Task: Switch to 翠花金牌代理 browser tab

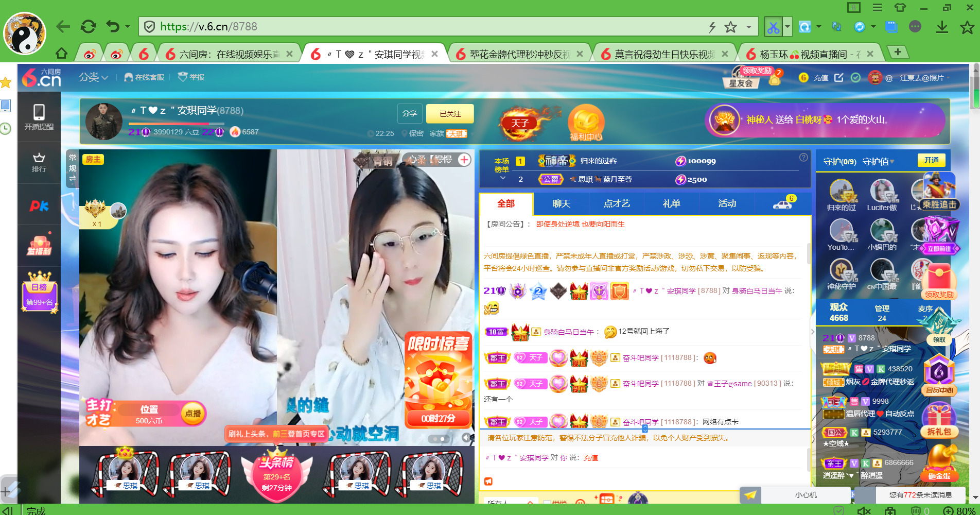Action: tap(519, 54)
